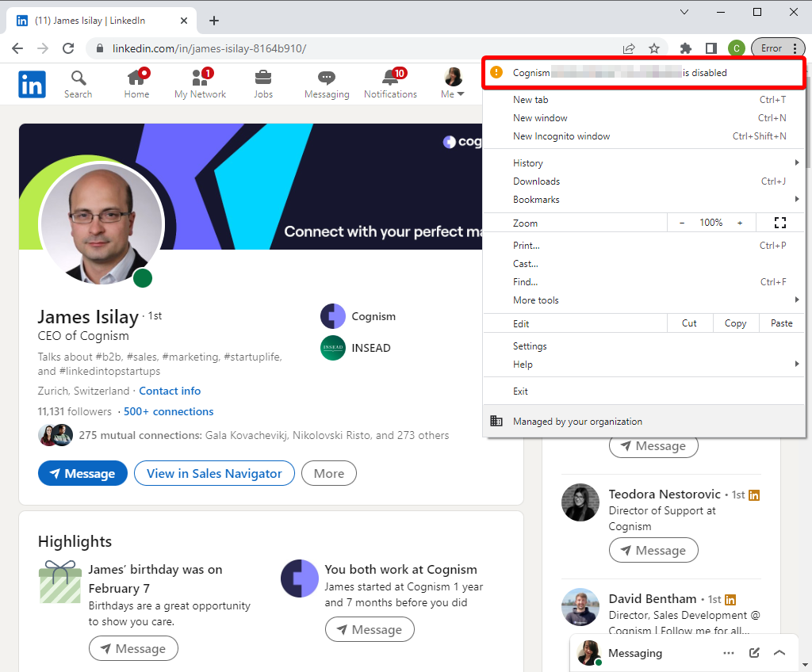Click Message under You both work at Cognism
The width and height of the screenshot is (812, 672).
370,629
